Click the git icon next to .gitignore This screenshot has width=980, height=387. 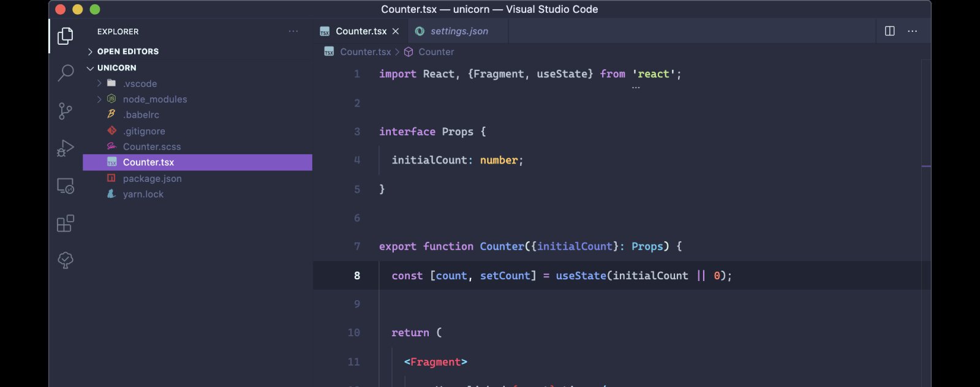tap(111, 130)
